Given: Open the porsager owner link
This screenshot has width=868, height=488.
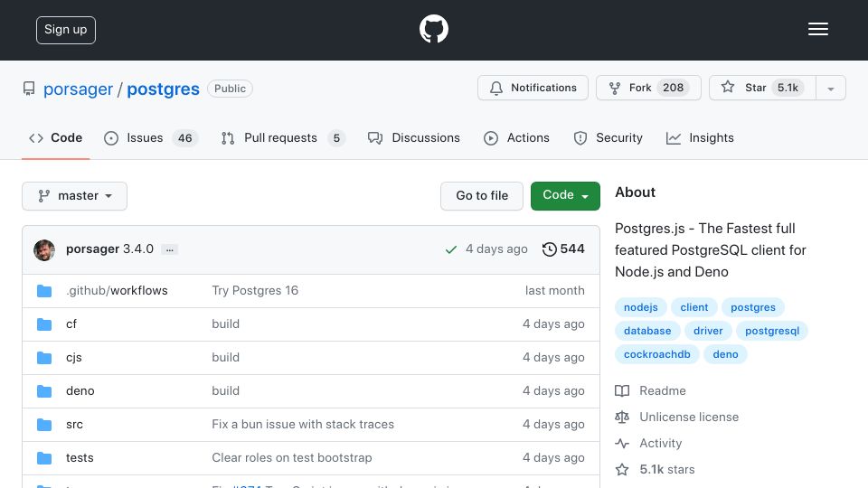Looking at the screenshot, I should (x=78, y=89).
